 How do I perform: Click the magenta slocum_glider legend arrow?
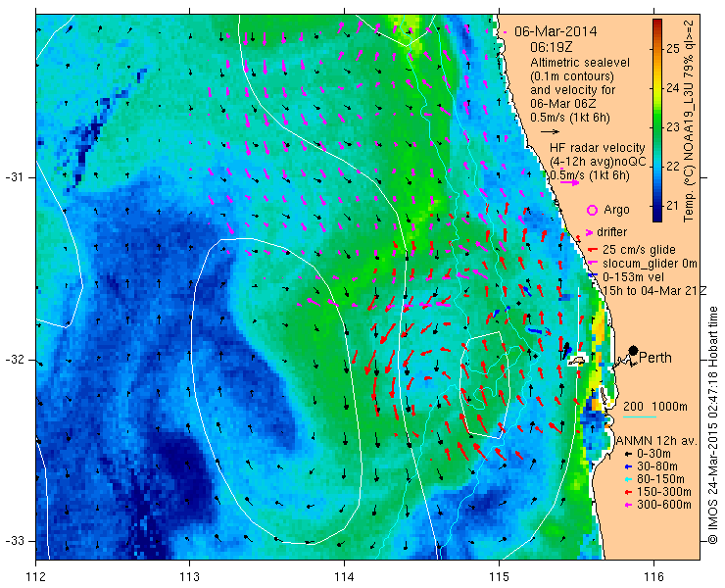tap(592, 264)
